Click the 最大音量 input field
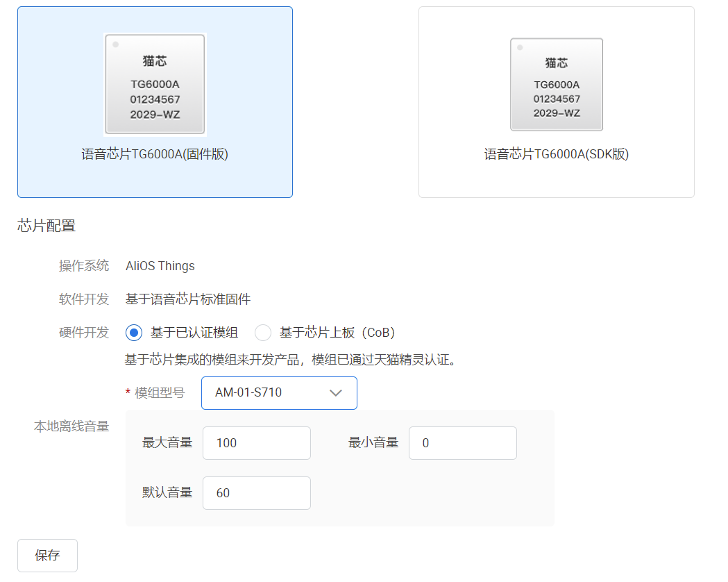The width and height of the screenshot is (728, 582). [257, 443]
